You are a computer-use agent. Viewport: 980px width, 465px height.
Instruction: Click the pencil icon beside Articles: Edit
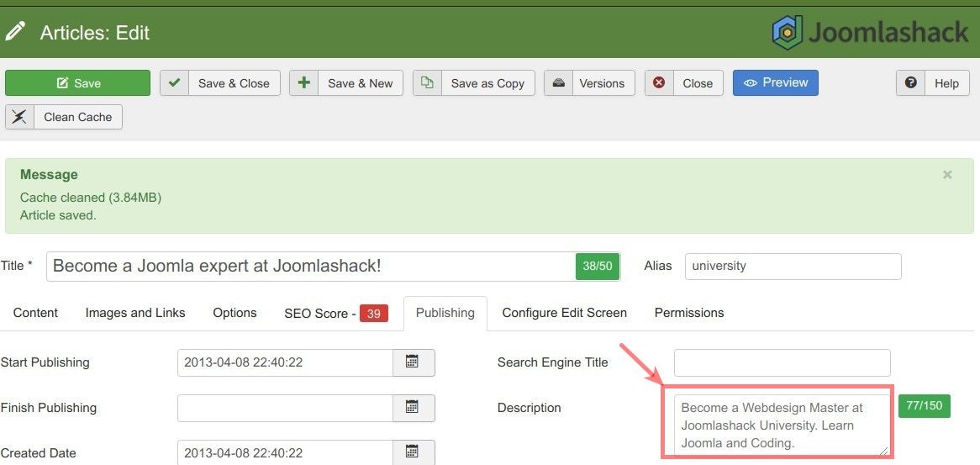15,31
